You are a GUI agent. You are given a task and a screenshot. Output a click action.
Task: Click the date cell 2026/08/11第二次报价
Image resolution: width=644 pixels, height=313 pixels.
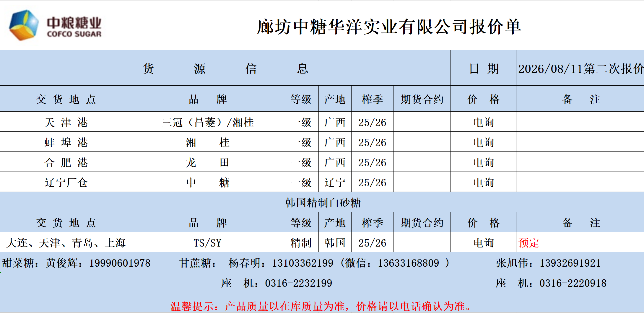point(580,69)
